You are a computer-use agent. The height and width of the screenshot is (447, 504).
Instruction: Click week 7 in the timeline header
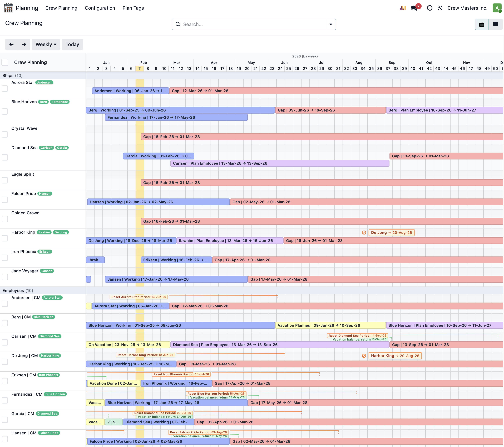click(x=139, y=68)
